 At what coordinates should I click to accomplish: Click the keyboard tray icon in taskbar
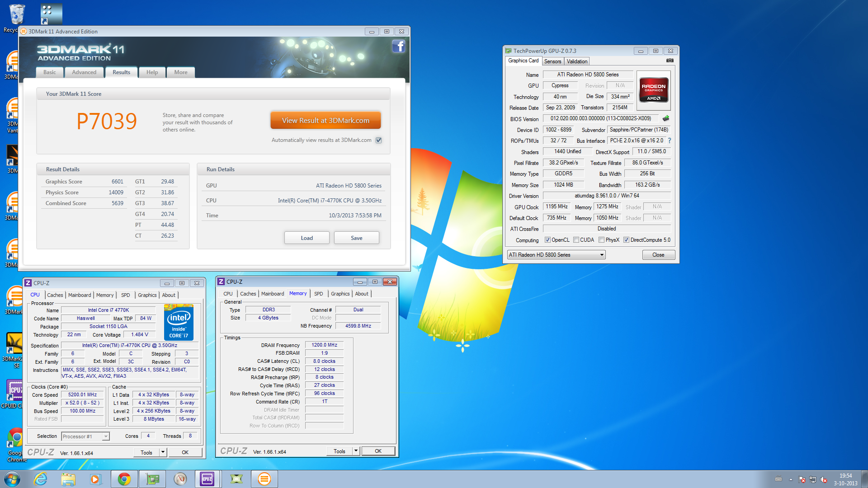(778, 479)
